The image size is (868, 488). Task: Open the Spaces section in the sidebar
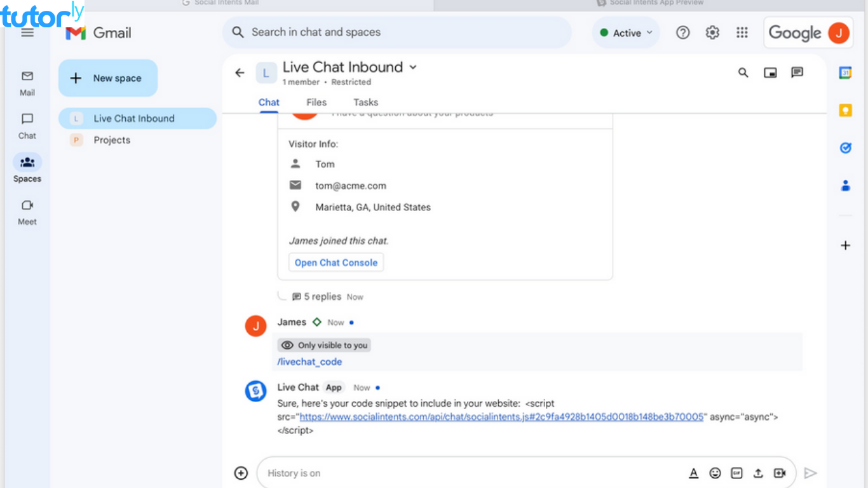coord(27,167)
